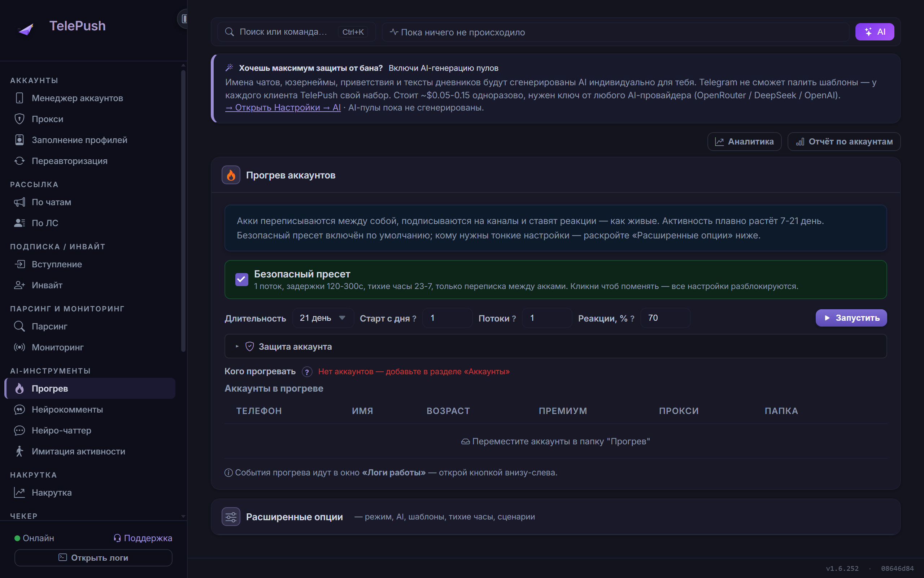
Task: Click the walking figure icon beside Имитация активности
Action: pyautogui.click(x=19, y=452)
